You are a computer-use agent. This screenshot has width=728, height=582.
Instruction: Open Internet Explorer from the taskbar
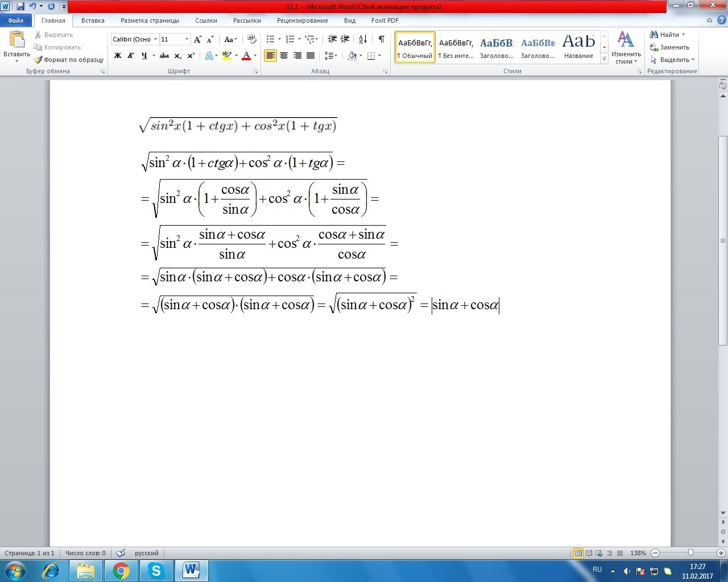click(x=51, y=570)
